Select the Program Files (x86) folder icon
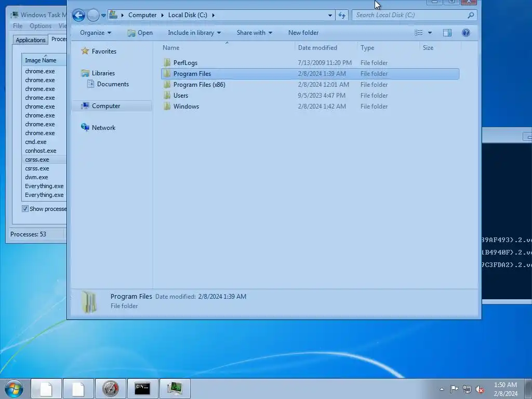532x399 pixels. point(167,85)
